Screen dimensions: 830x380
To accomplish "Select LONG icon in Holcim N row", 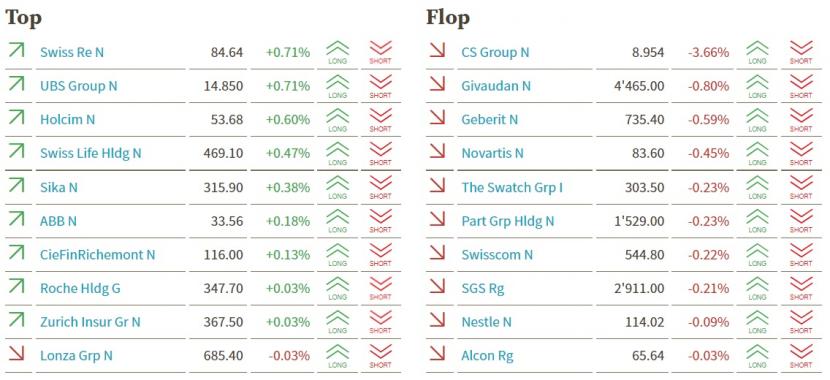I will tap(337, 120).
